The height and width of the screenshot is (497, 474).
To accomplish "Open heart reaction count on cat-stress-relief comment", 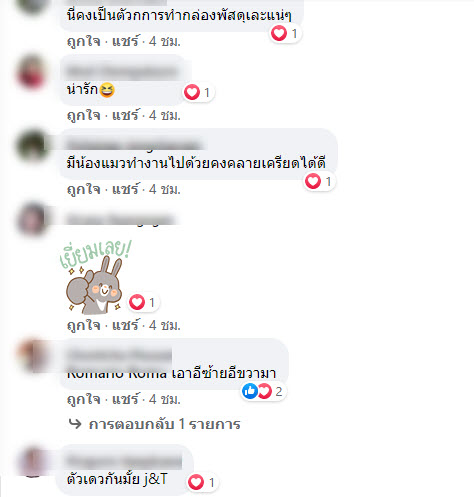I will [319, 181].
